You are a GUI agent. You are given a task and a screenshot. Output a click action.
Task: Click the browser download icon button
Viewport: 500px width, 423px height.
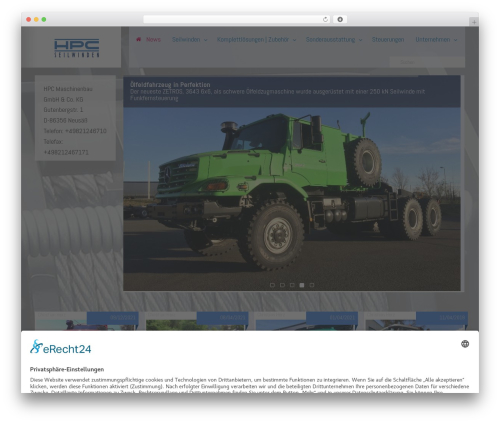point(340,19)
